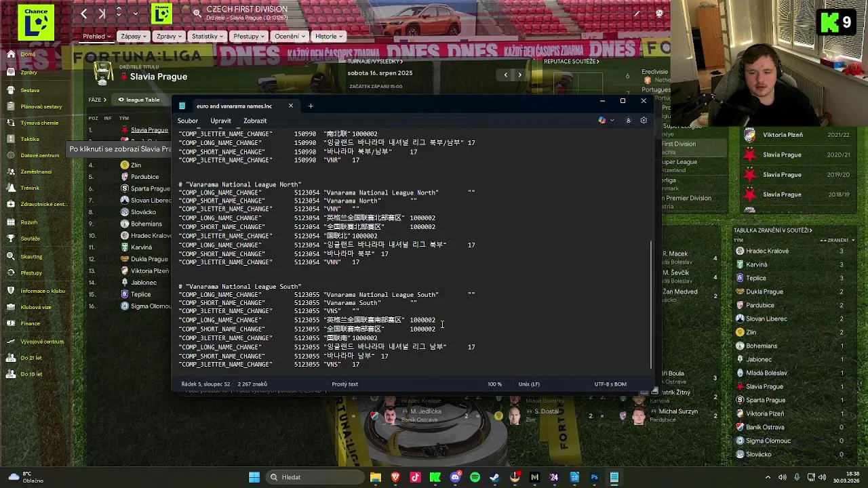
Task: Open Discord from the taskbar
Action: [x=455, y=477]
